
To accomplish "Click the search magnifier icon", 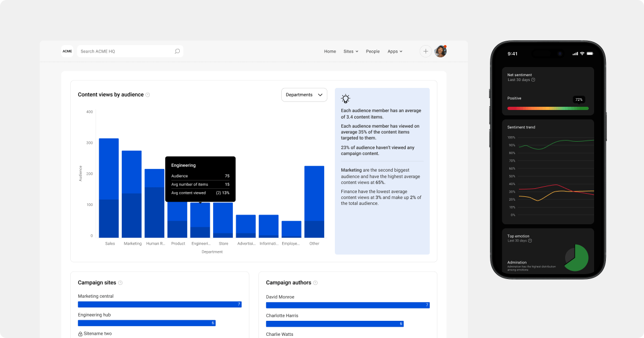I will coord(177,52).
